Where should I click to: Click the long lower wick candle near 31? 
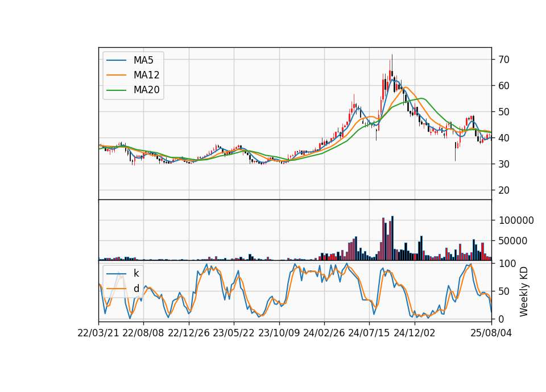455,152
